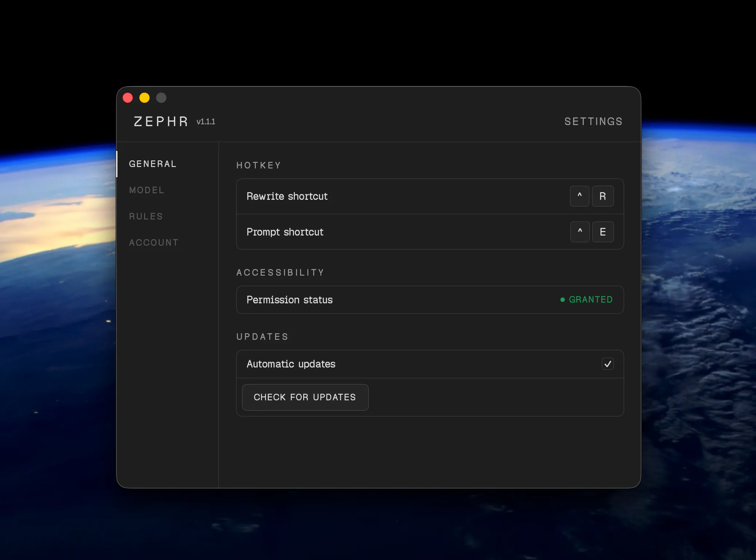Click the Prompt shortcut control modifier key

(x=580, y=232)
